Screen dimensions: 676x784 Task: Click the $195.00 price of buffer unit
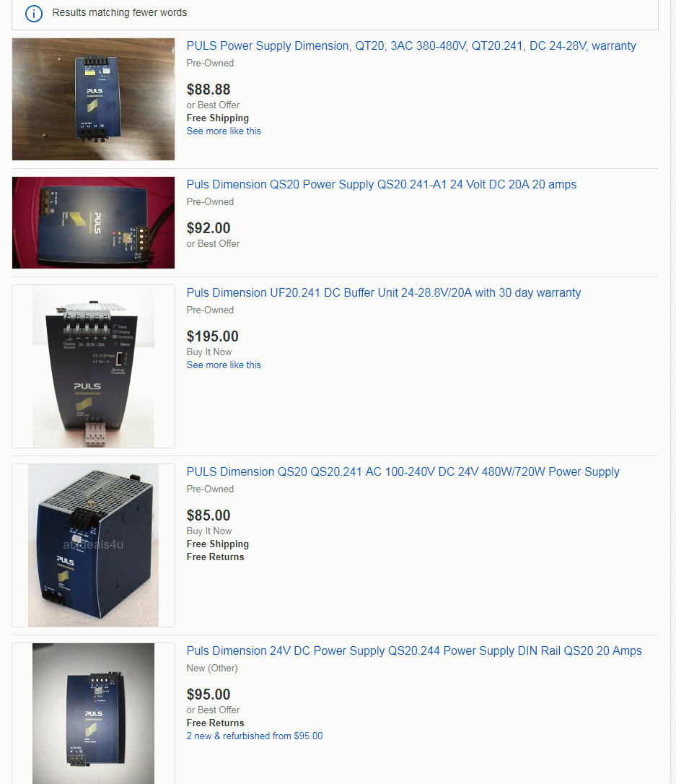(x=213, y=336)
